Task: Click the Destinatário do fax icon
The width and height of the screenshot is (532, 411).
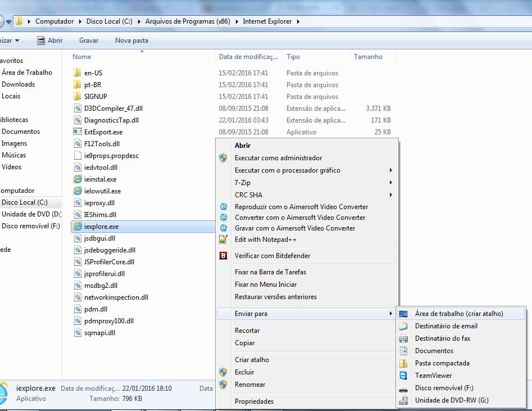Action: [403, 338]
